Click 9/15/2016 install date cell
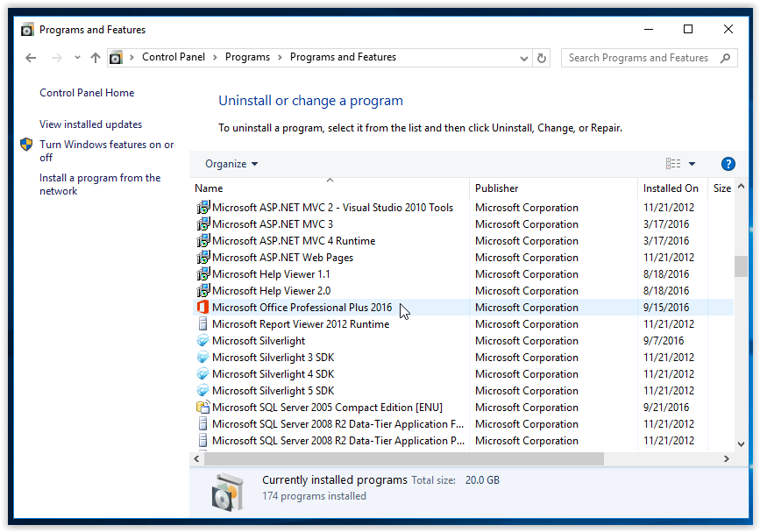This screenshot has height=532, width=760. 666,307
